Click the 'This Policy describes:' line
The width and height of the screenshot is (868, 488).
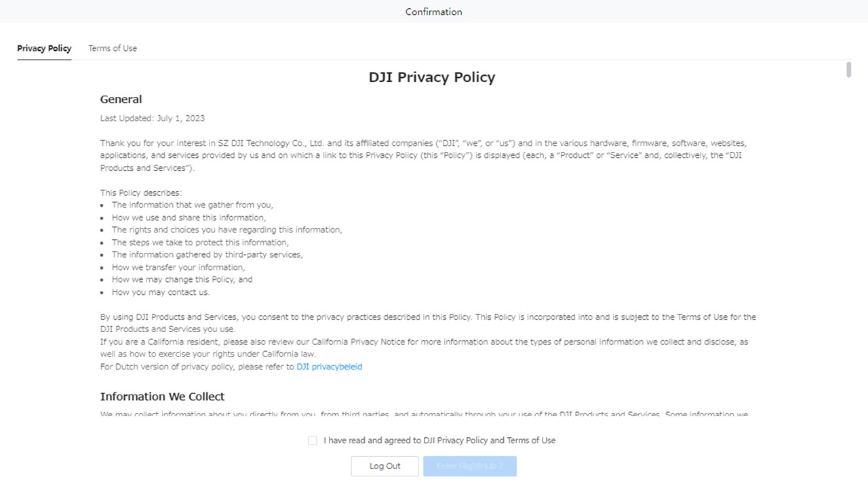141,192
